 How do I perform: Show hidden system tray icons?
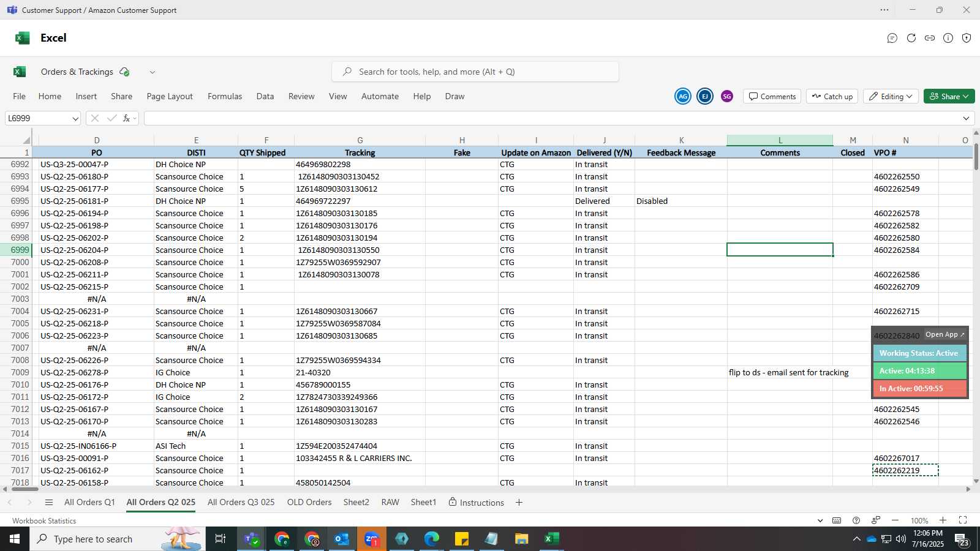click(856, 539)
